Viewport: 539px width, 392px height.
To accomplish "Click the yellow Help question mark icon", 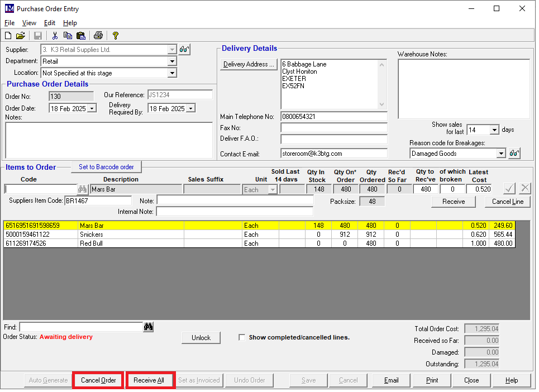I will [x=116, y=36].
